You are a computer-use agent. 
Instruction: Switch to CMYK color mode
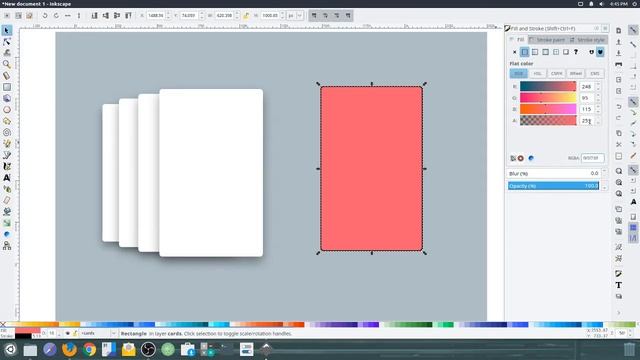(x=556, y=73)
